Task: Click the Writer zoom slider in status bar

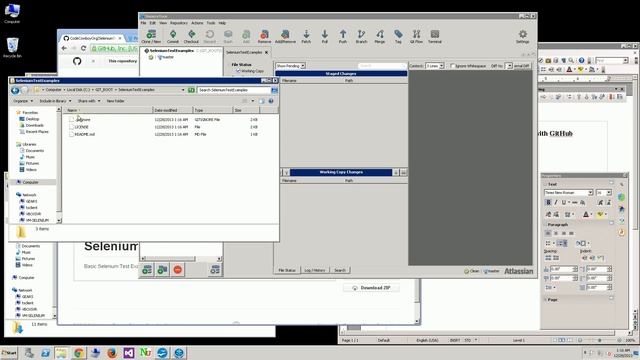Action: [x=600, y=340]
